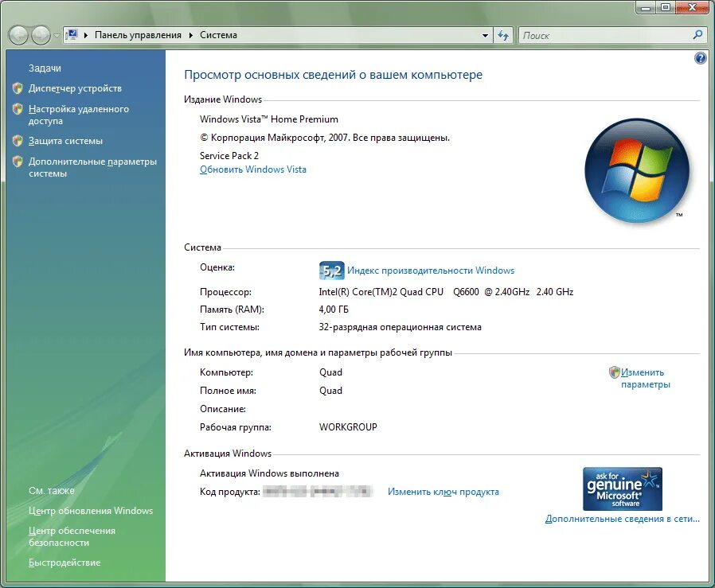Follow the Обновить Windows Vista link

253,169
